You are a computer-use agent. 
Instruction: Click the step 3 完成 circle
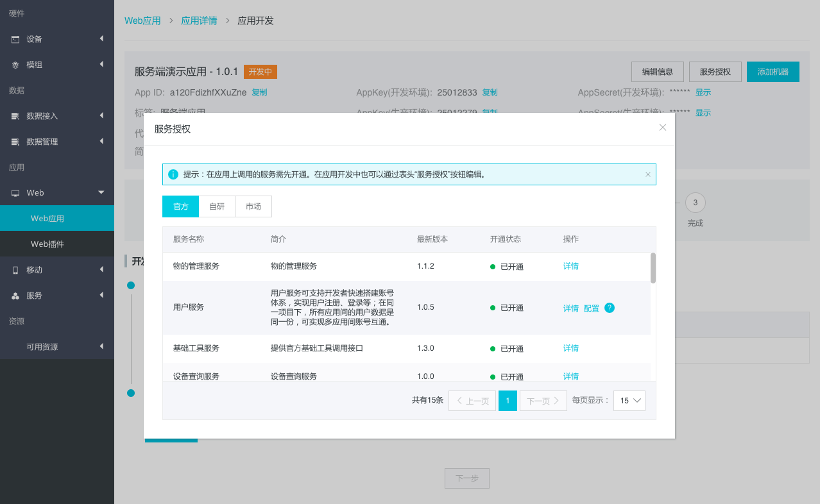click(x=696, y=203)
